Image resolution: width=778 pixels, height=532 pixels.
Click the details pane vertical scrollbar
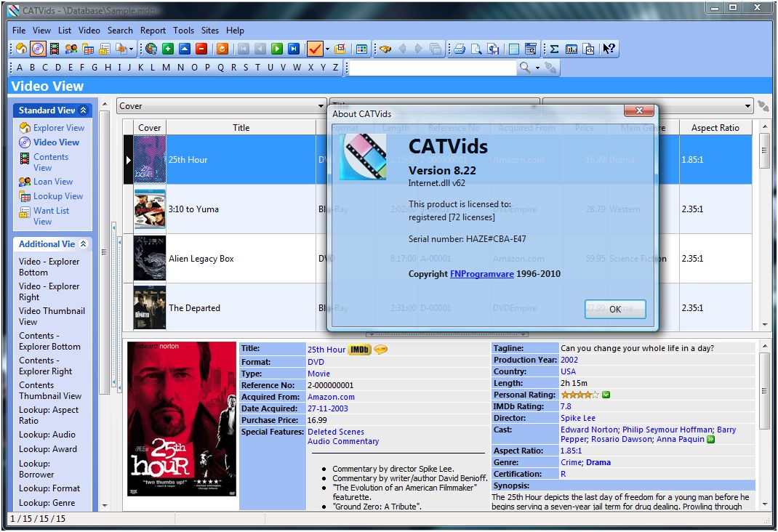764,391
